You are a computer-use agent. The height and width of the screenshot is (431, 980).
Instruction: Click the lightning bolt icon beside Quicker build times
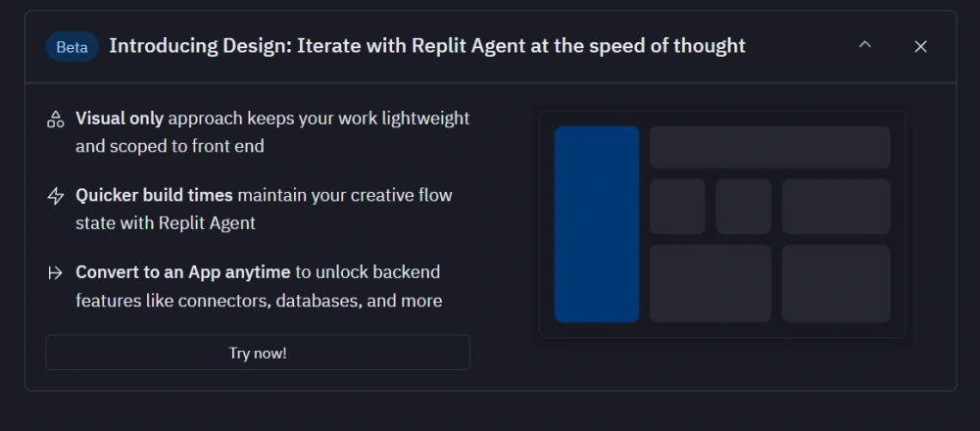(x=56, y=196)
